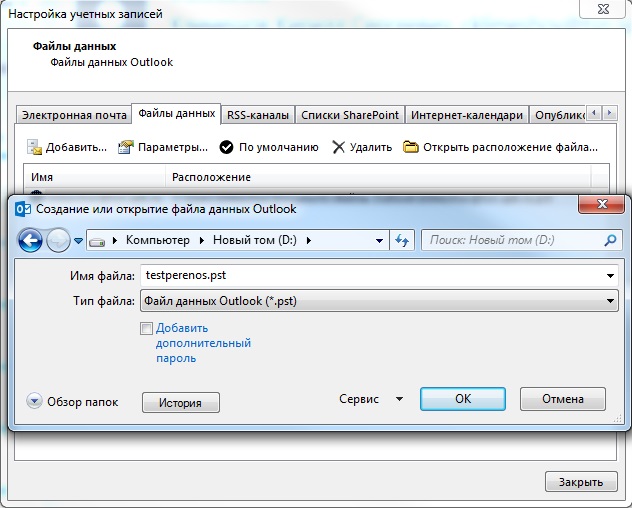Screen dimensions: 632x508
Task: Click the magnifier search icon
Action: (x=611, y=241)
